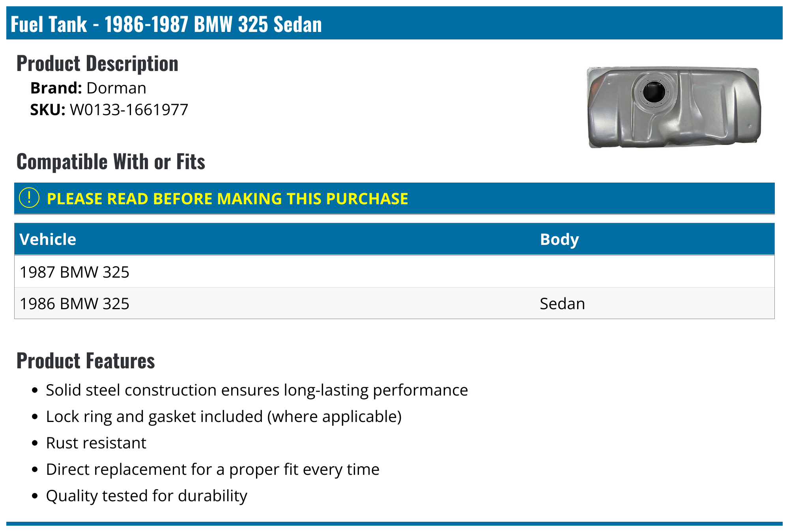Click the Compatible With or Fits heading
The image size is (789, 532).
pos(111,162)
